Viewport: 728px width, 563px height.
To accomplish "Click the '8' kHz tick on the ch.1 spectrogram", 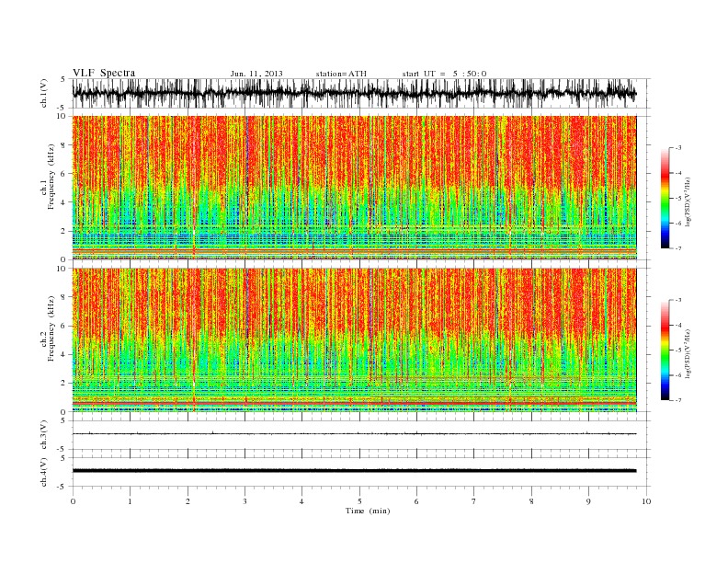I will coord(64,145).
